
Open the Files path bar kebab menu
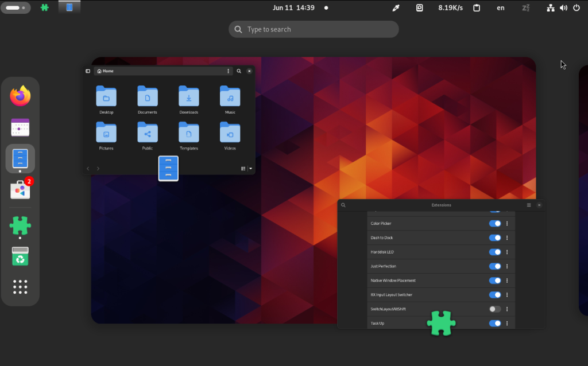[x=228, y=71]
